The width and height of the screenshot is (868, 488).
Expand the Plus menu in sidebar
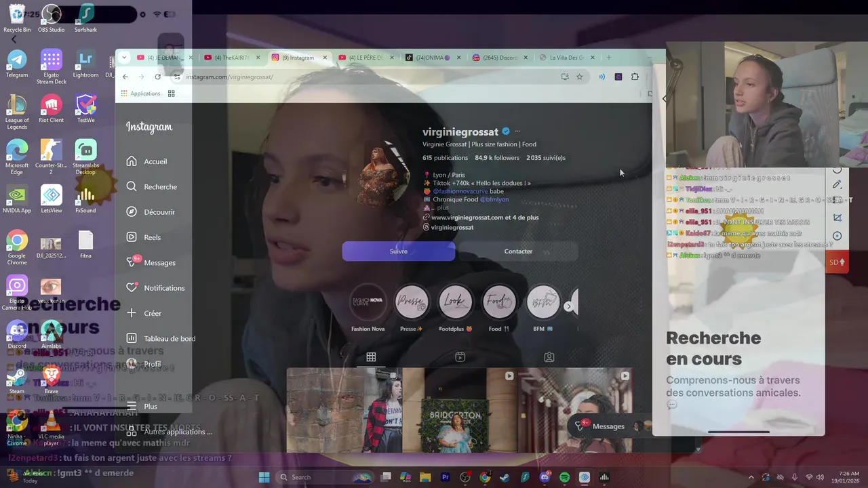(x=141, y=406)
